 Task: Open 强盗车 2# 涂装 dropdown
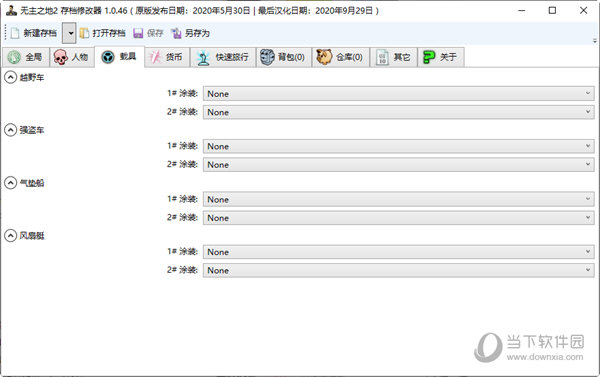(398, 165)
